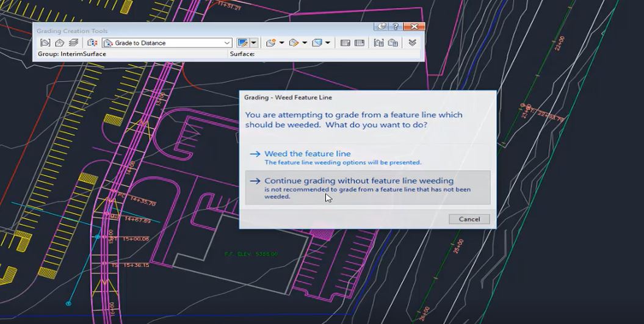Viewport: 644px width, 324px height.
Task: Choose Continue grading without feature line weeding
Action: click(367, 187)
